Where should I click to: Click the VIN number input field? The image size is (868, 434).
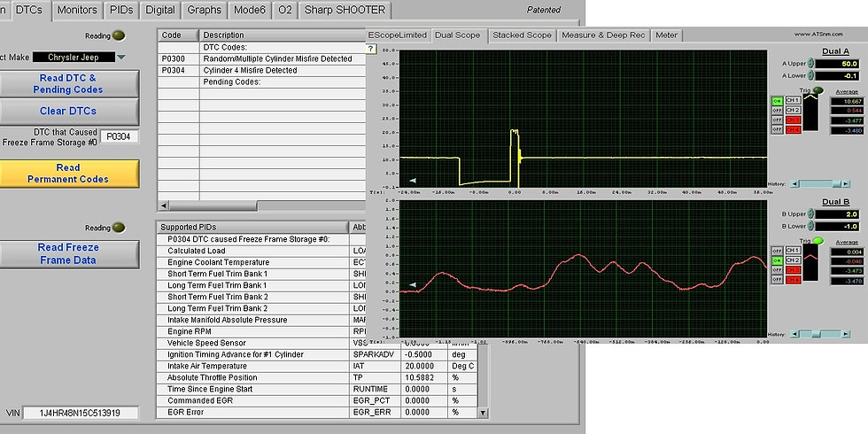(x=81, y=413)
